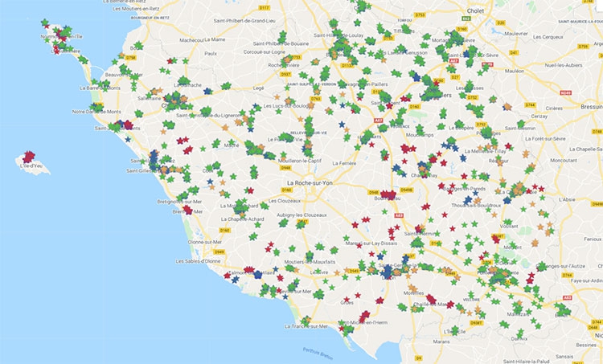603x364 pixels.
Task: Click the D41 road shield
Action: 514,53
